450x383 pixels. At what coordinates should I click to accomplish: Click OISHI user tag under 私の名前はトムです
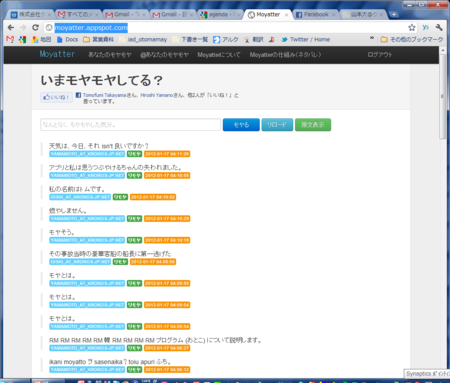(80, 197)
